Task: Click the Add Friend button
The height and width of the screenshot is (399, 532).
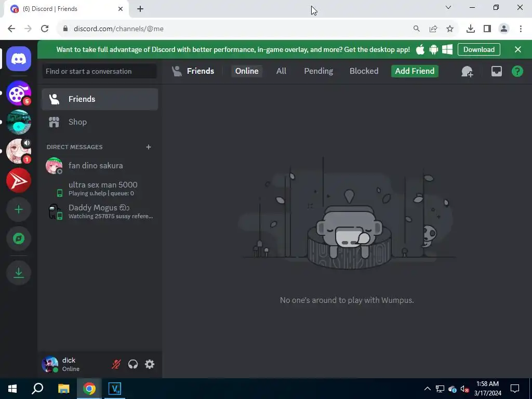Action: click(x=415, y=71)
